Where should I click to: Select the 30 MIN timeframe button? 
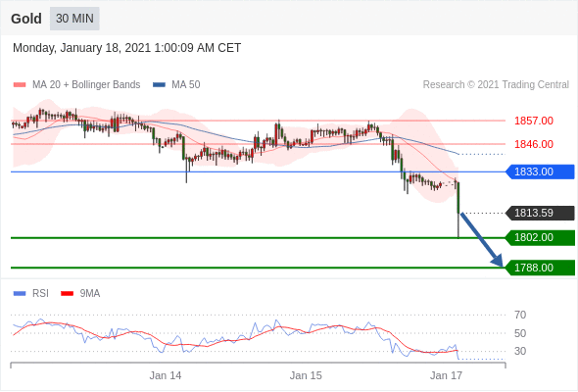[74, 19]
